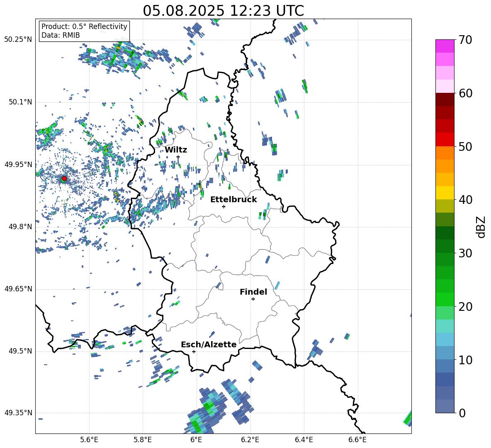Select the Wiltz city label
Viewport: 491px width, 448px height.
point(176,150)
